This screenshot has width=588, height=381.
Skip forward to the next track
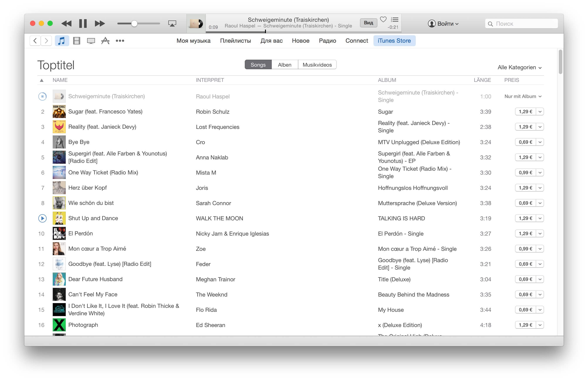[100, 24]
